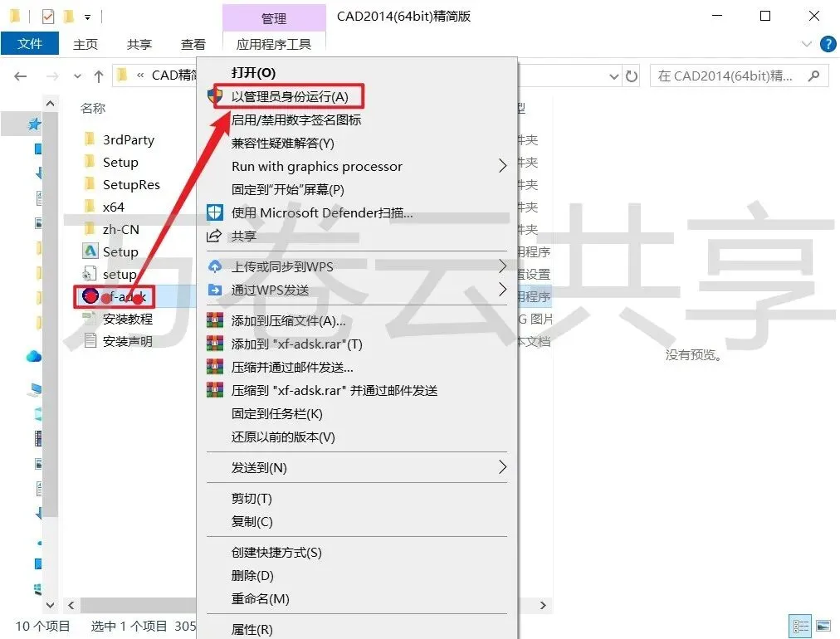Click the properties checkmark quick access icon
The image size is (840, 639).
pyautogui.click(x=47, y=17)
